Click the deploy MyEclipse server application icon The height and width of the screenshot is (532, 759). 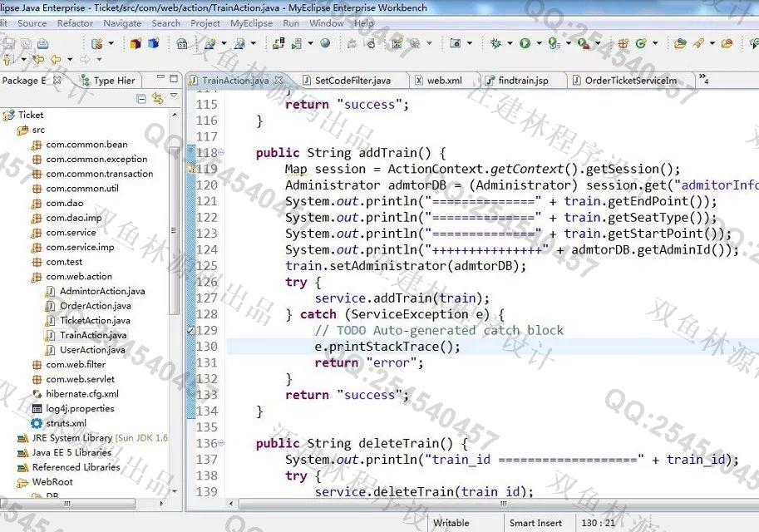(x=278, y=43)
